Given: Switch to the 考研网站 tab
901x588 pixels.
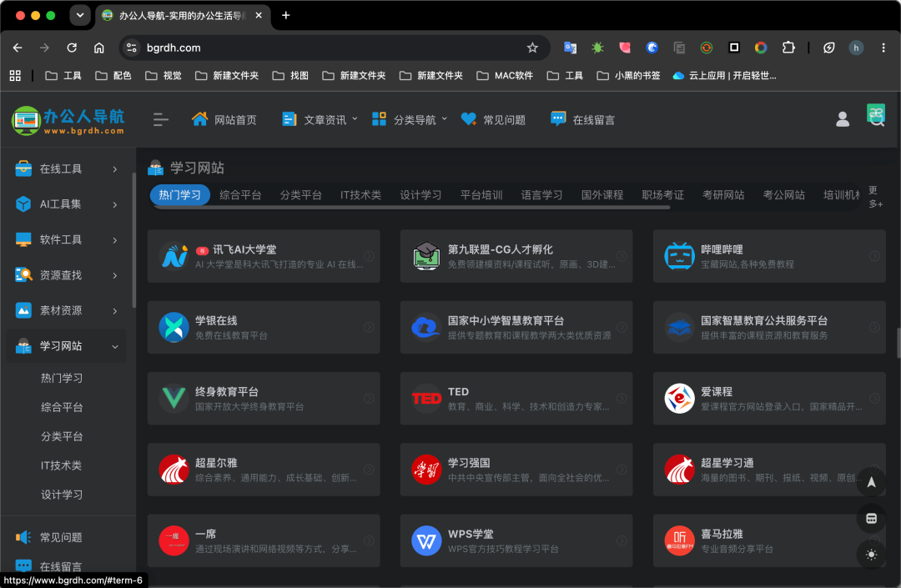Looking at the screenshot, I should (723, 195).
